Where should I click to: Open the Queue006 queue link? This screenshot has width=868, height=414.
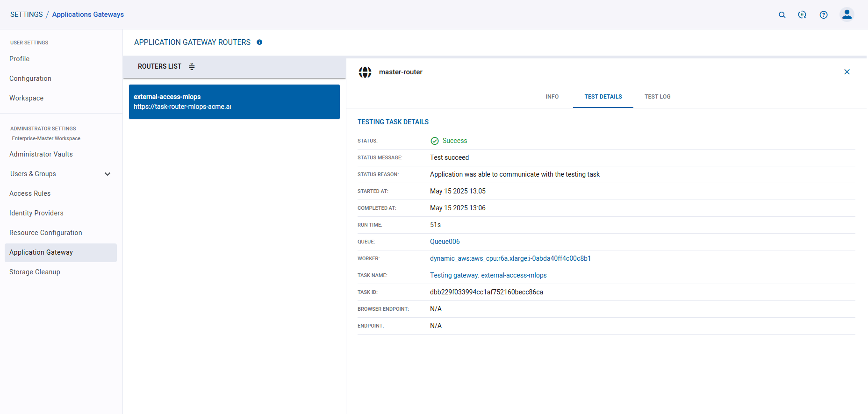[445, 242]
